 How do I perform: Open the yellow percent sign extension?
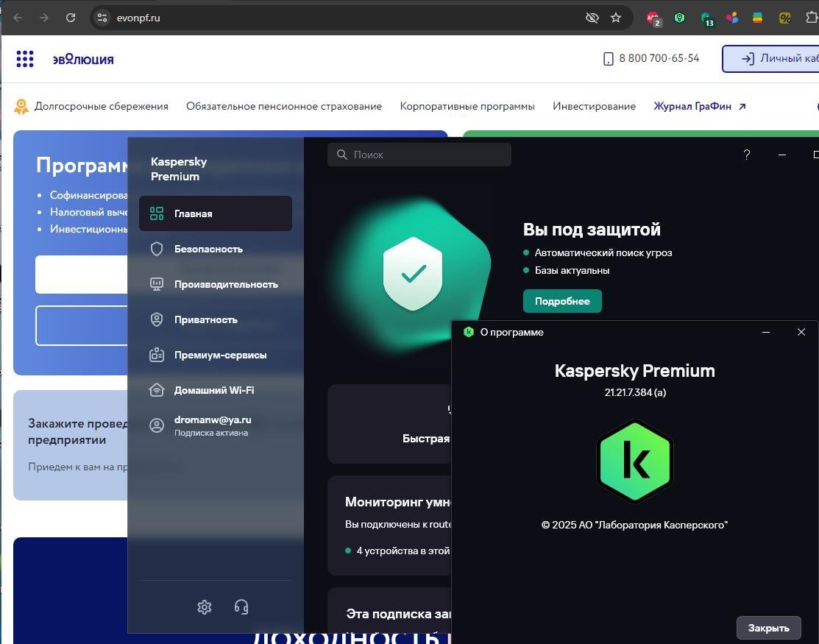tap(784, 18)
